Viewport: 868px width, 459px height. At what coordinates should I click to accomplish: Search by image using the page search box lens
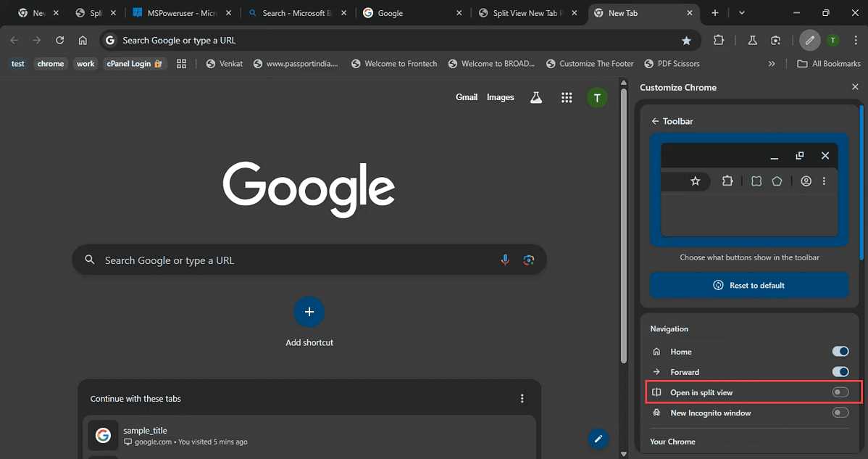click(x=529, y=260)
